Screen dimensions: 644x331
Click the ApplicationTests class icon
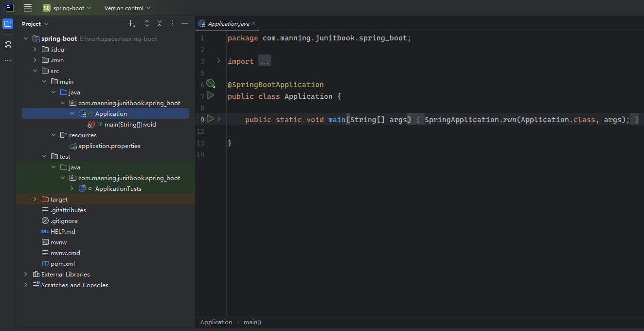click(x=82, y=188)
